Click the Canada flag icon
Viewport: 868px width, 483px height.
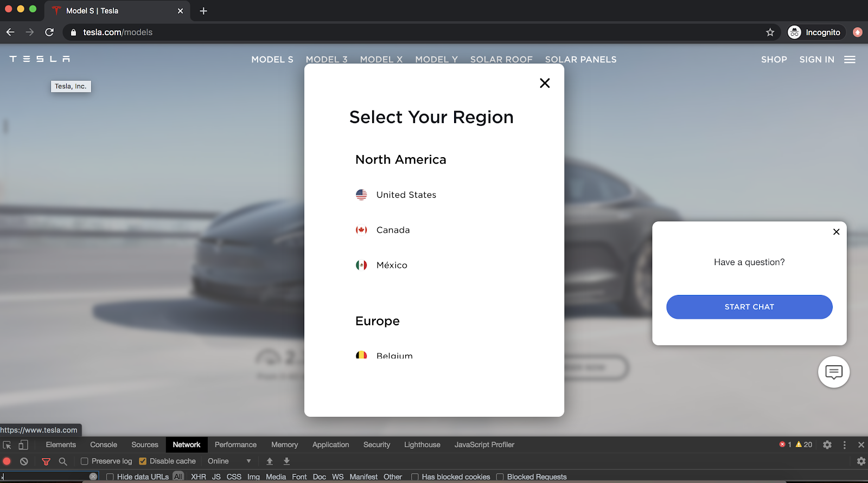click(361, 230)
